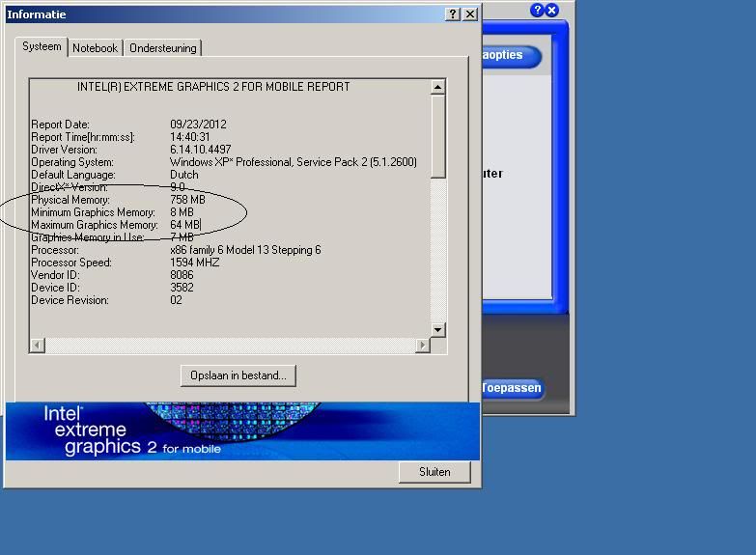Screen dimensions: 756x555
Task: Switch to the Systeem tab
Action: click(x=42, y=47)
